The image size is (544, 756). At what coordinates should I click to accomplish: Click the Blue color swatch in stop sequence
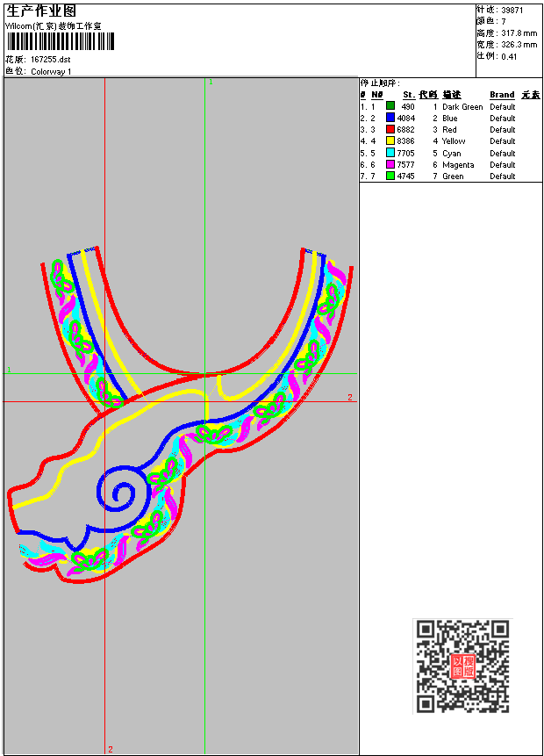[x=390, y=118]
